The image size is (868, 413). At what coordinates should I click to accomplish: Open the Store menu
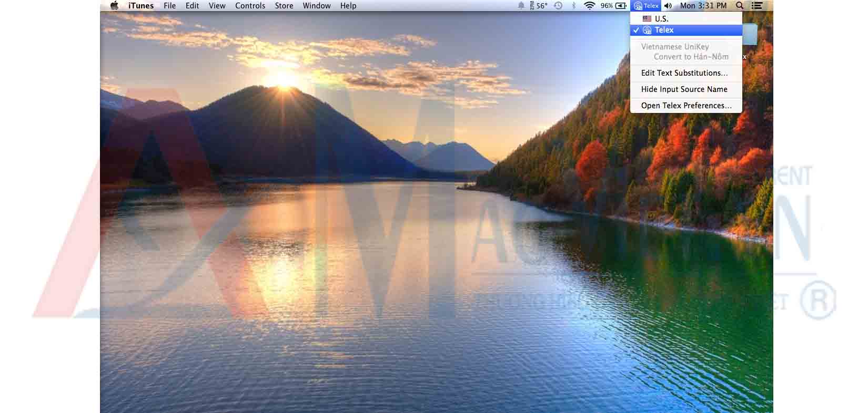tap(284, 6)
